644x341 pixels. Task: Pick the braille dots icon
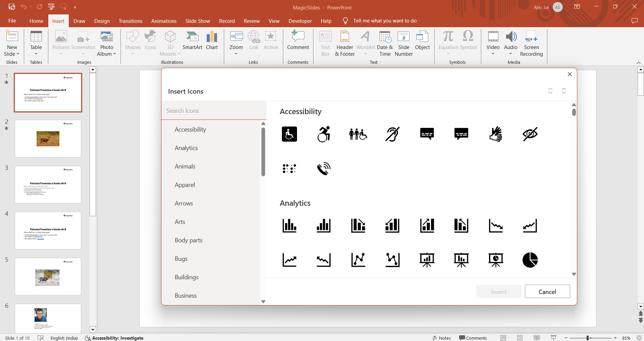289,168
